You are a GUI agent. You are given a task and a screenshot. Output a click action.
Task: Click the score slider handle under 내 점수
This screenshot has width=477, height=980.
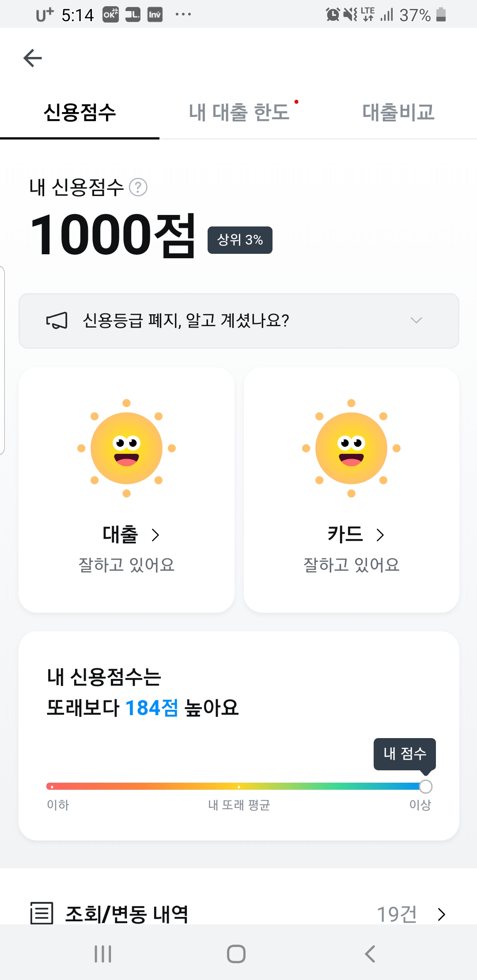[426, 786]
